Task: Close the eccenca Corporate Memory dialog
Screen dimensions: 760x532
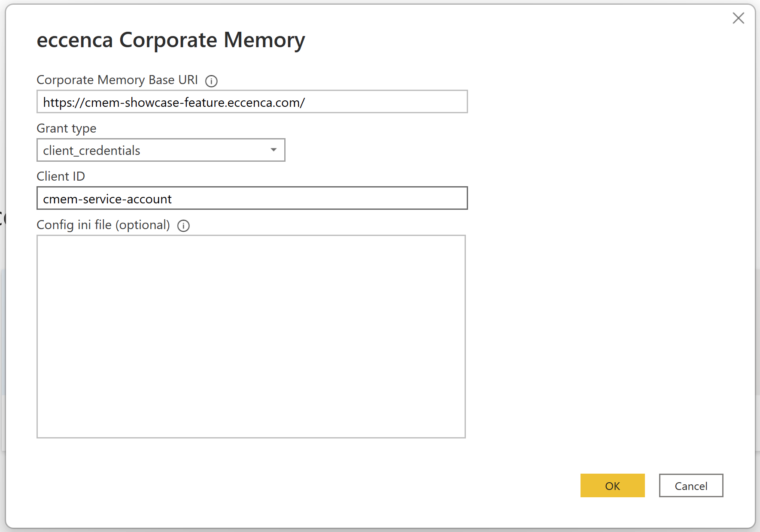Action: coord(738,18)
